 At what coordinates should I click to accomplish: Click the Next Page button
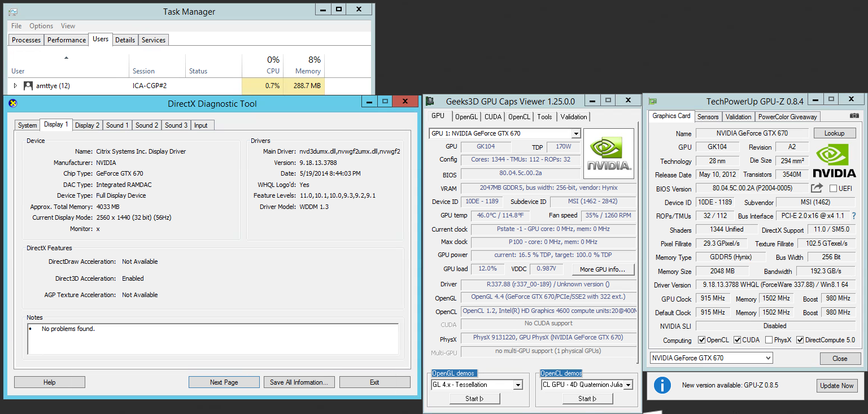pos(224,382)
